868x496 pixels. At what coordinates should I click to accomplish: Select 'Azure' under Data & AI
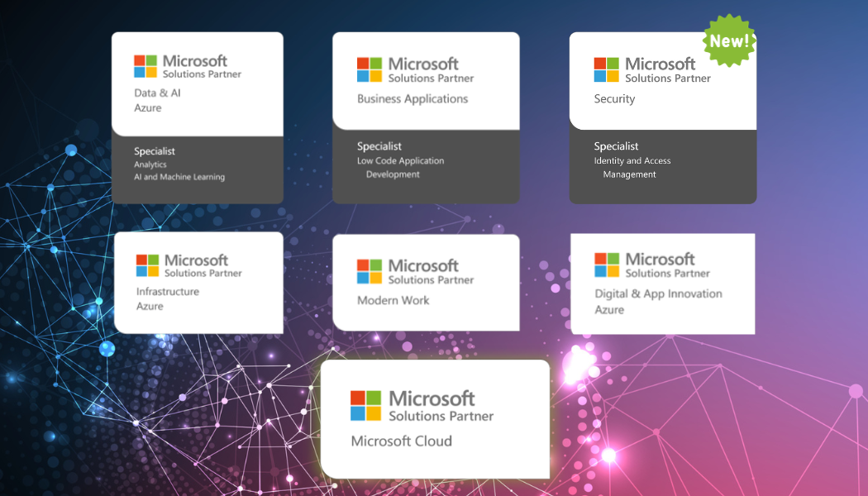point(148,108)
